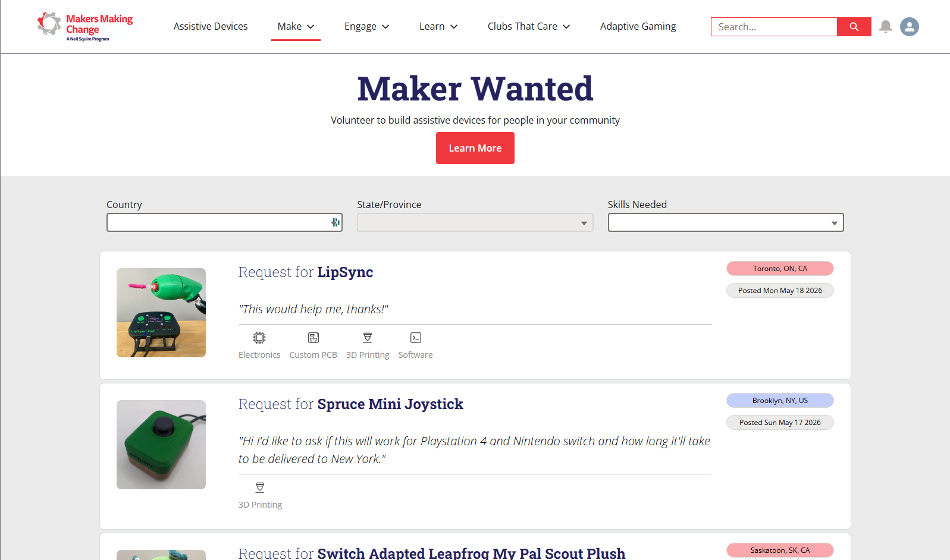Open the Country dropdown

224,222
